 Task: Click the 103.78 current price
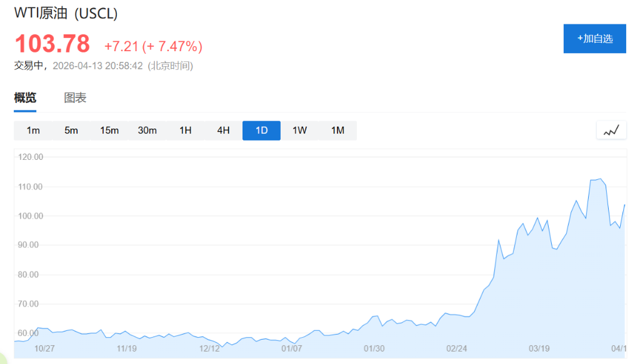[52, 45]
